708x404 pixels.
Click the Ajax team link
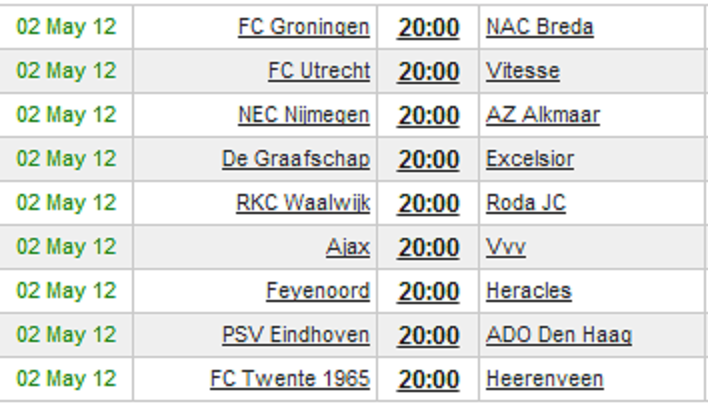pyautogui.click(x=348, y=247)
